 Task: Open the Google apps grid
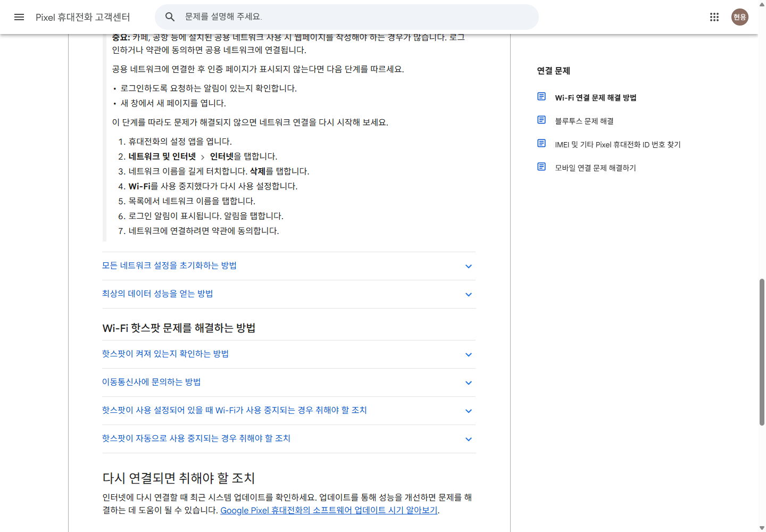[x=714, y=17]
